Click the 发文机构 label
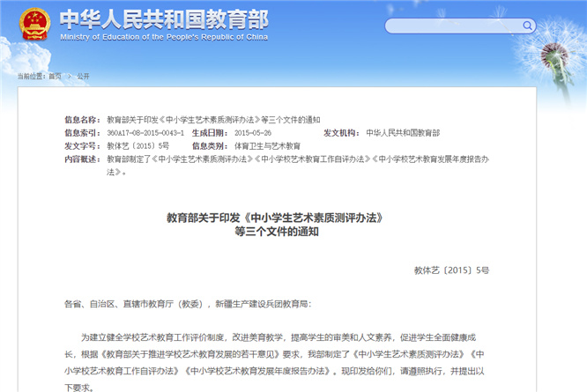Image resolution: width=587 pixels, height=392 pixels. (x=341, y=133)
